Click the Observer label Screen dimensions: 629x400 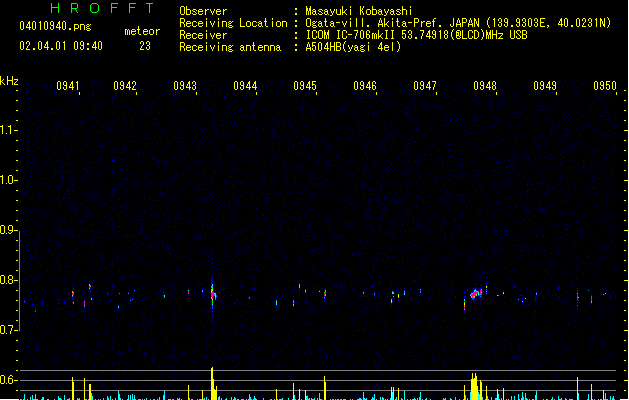[x=203, y=11]
